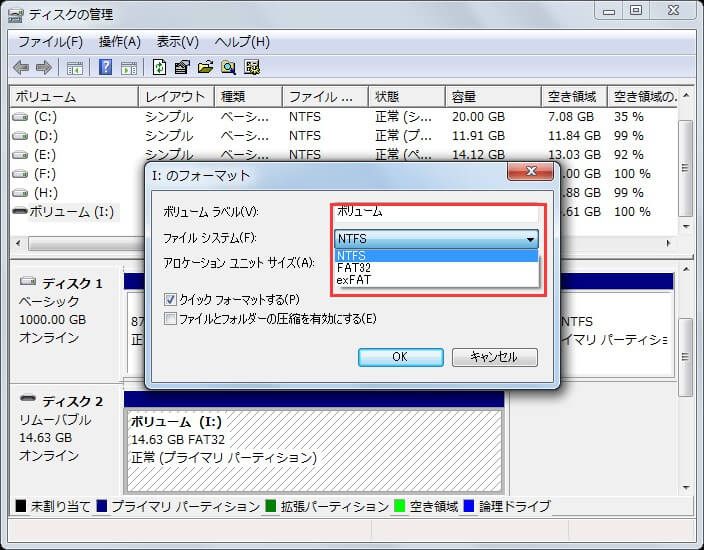Click the settings list toolbar icon
The width and height of the screenshot is (704, 550).
252,67
